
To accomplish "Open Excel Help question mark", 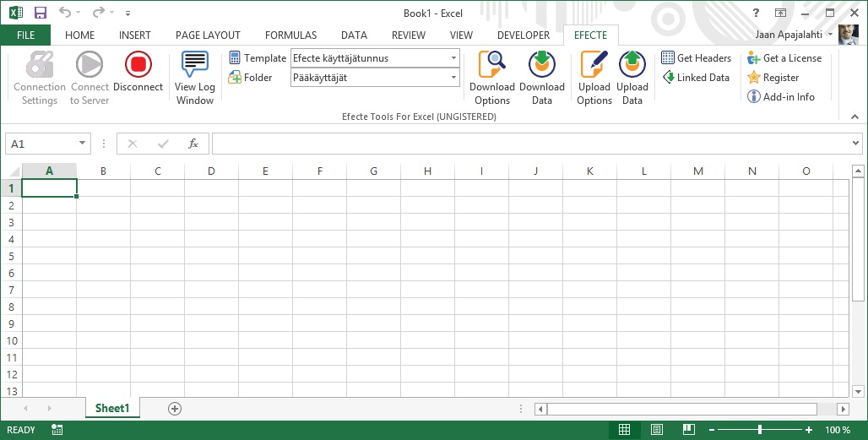I will [757, 13].
